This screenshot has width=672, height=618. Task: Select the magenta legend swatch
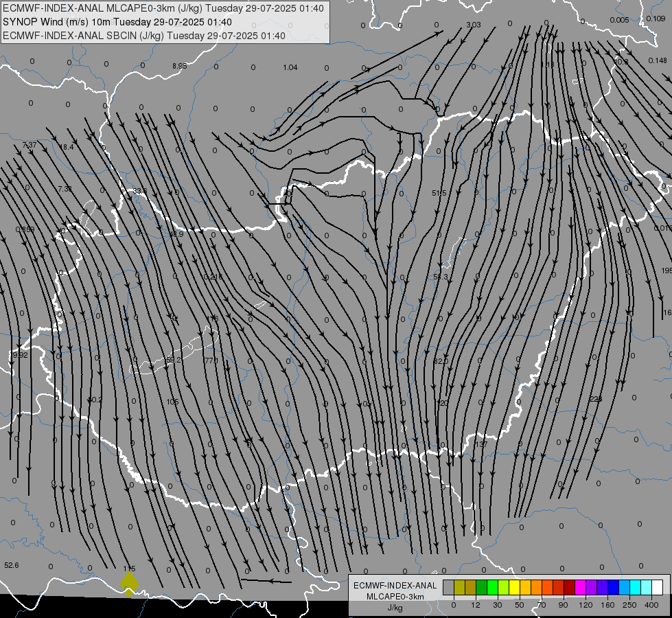[x=580, y=588]
